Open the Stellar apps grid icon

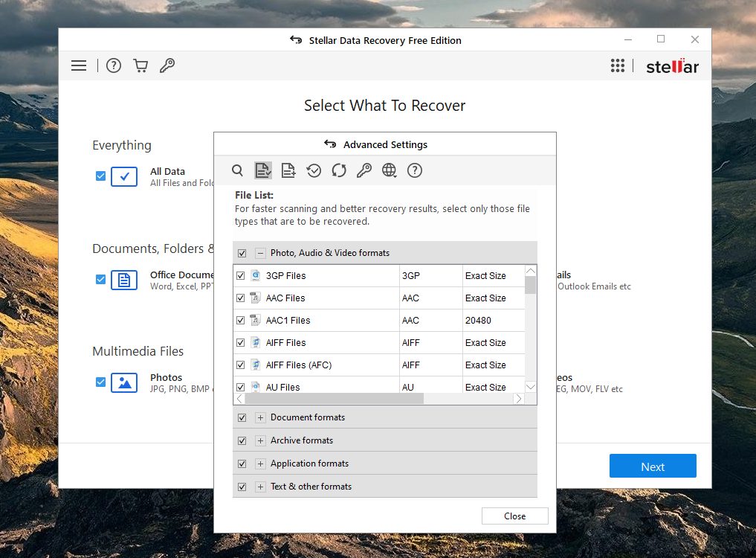618,65
